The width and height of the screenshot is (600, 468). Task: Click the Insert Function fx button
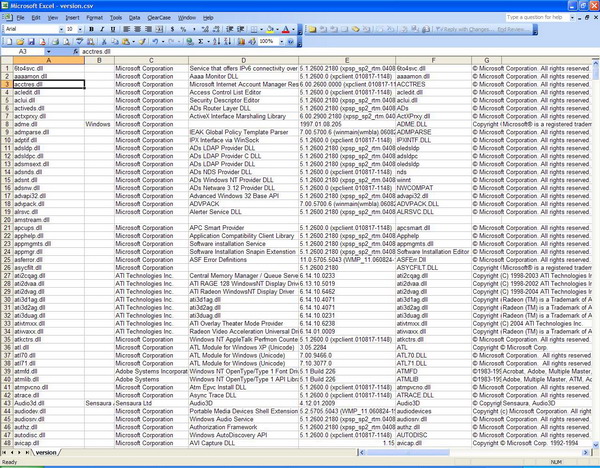[76, 51]
